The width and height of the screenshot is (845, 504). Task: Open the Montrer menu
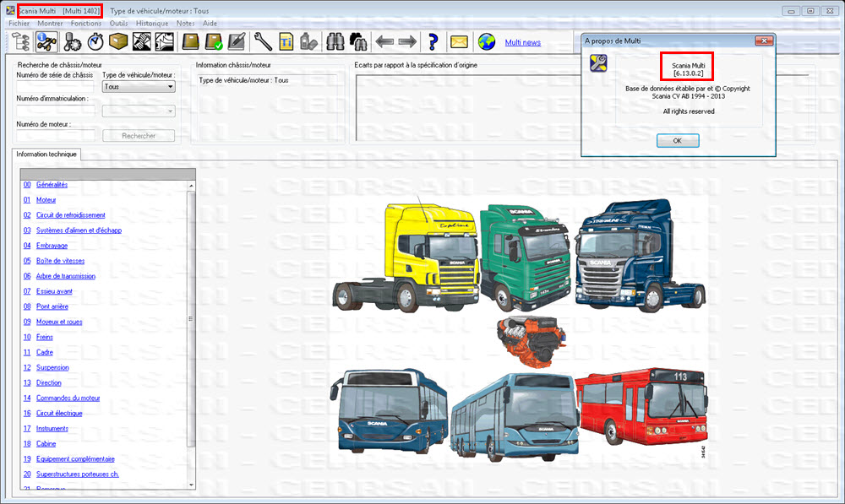(50, 23)
